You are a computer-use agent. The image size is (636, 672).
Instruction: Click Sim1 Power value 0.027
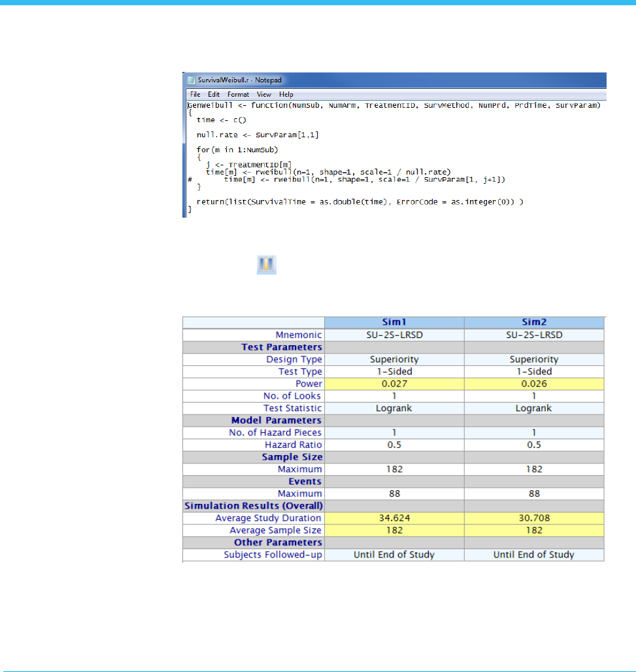click(394, 384)
